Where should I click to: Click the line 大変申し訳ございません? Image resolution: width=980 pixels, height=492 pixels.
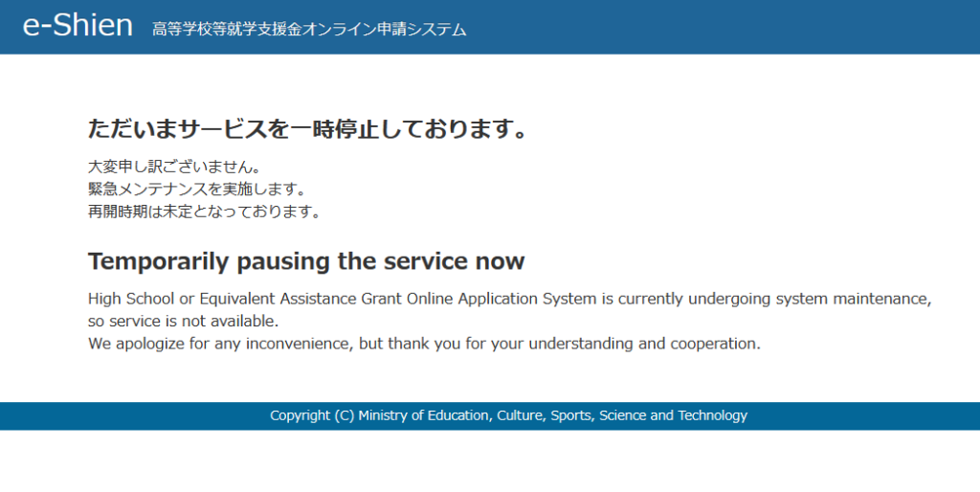174,168
